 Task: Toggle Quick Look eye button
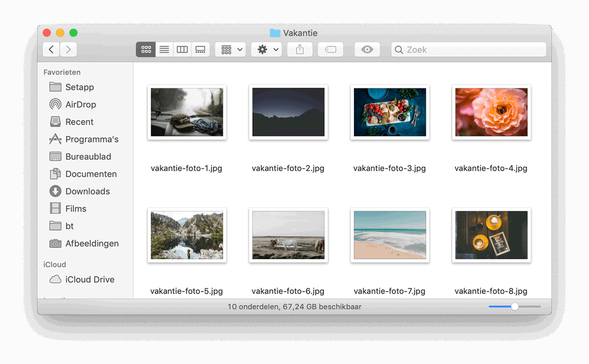click(367, 49)
